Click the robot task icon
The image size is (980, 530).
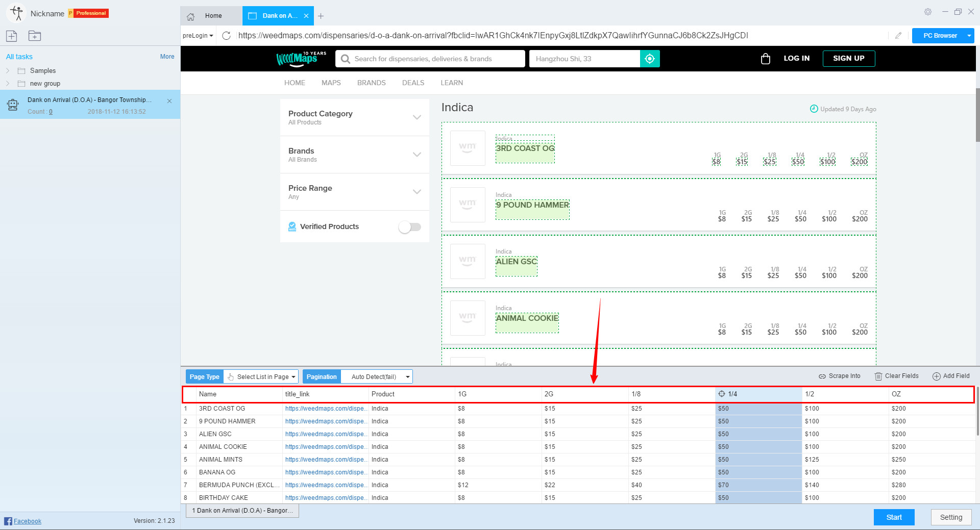(x=13, y=105)
